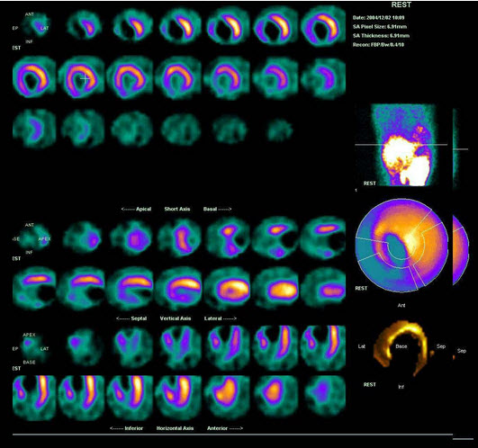Click the Lateral arrow label

tap(221, 318)
